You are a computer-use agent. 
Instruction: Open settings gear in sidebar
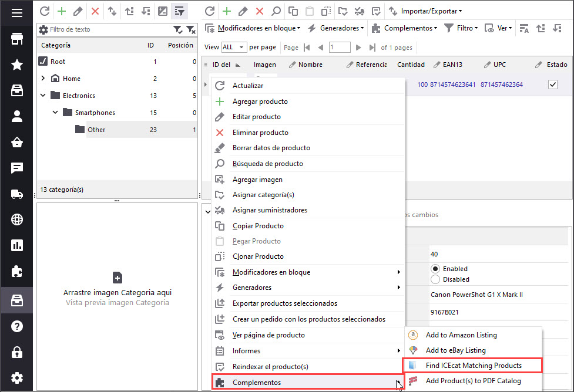17,378
